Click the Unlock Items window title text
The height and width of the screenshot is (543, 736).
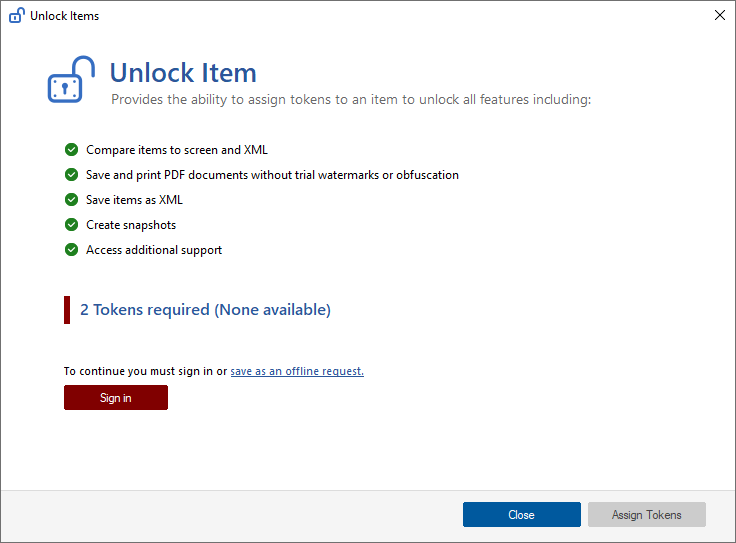[x=65, y=15]
